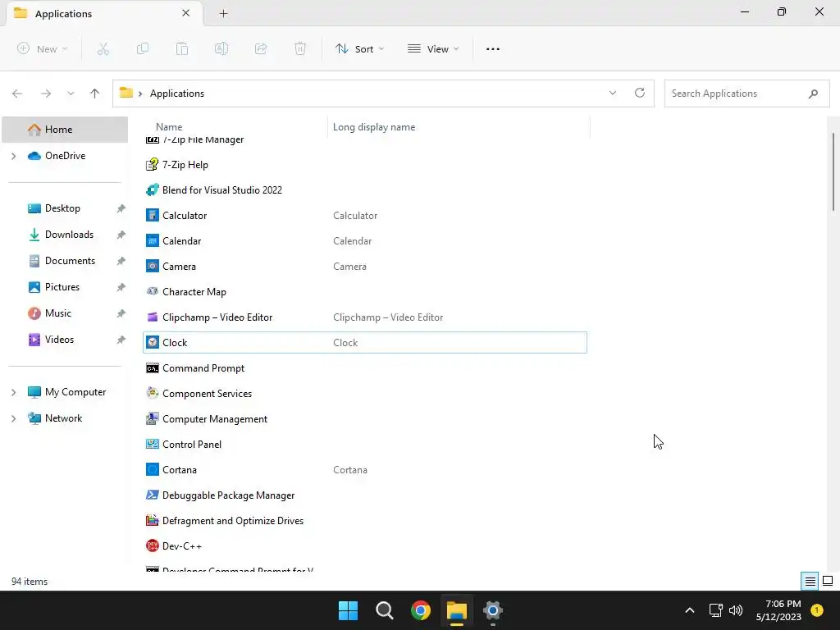Image resolution: width=840 pixels, height=630 pixels.
Task: Click the Share icon in toolbar
Action: point(261,48)
